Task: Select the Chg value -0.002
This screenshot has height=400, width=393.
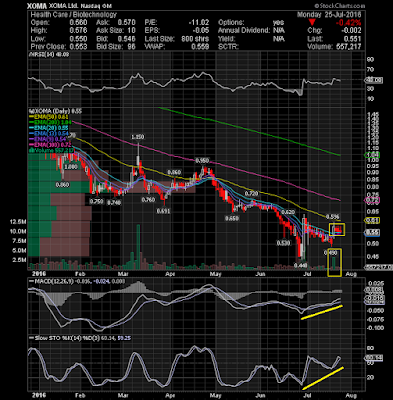Action: click(351, 31)
